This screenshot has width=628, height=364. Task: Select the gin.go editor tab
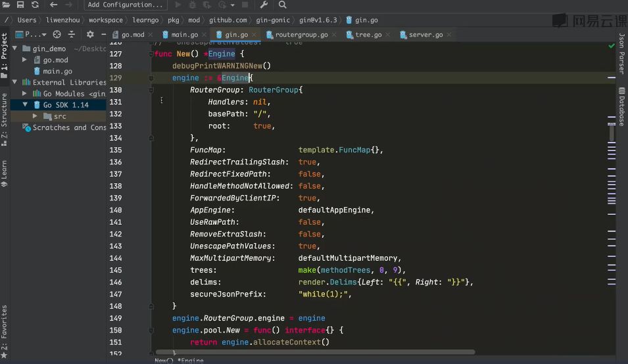(x=232, y=35)
